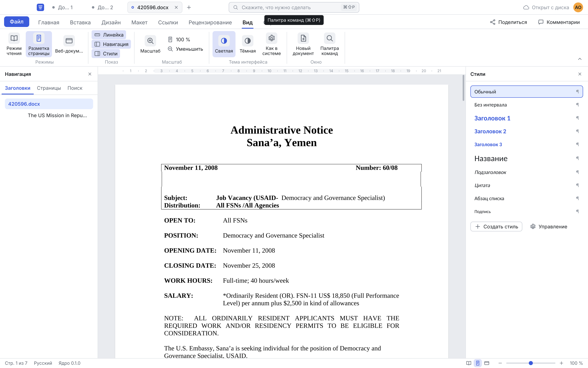Open the Масштаб zoom dialog
The width and height of the screenshot is (588, 368).
[x=150, y=44]
